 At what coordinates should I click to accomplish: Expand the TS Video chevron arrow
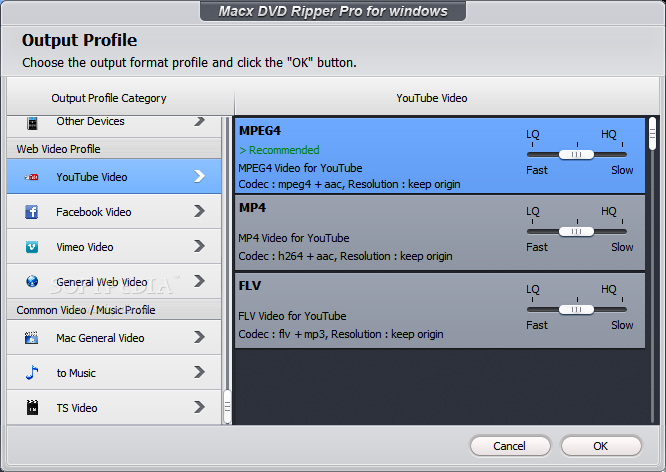(x=200, y=407)
